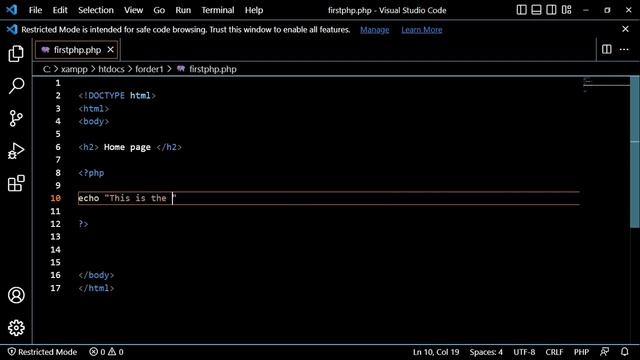Click the </body> closing tag
This screenshot has width=640, height=360.
(96, 275)
